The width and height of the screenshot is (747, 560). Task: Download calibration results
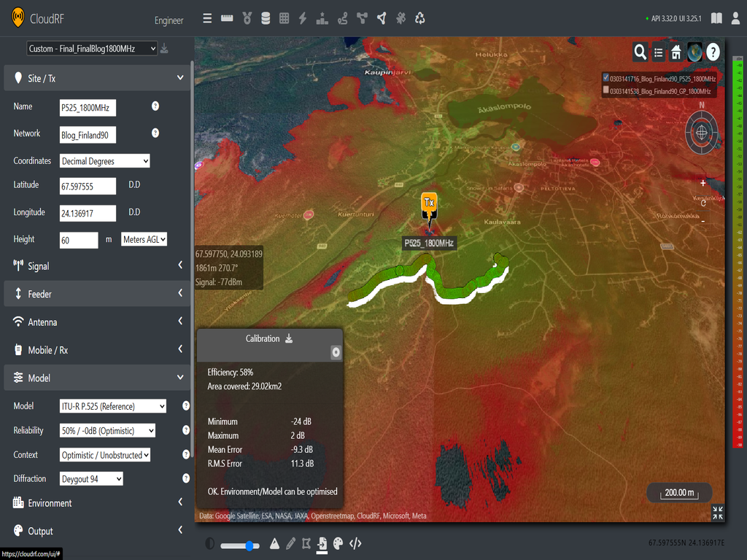(289, 338)
